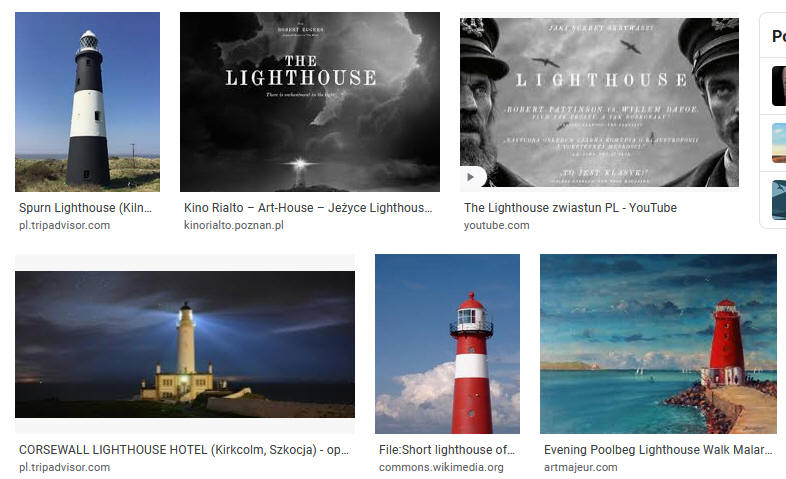
Task: Visit pl.tripadvisor.com link under Spurn Lighthouse
Action: pyautogui.click(x=64, y=225)
